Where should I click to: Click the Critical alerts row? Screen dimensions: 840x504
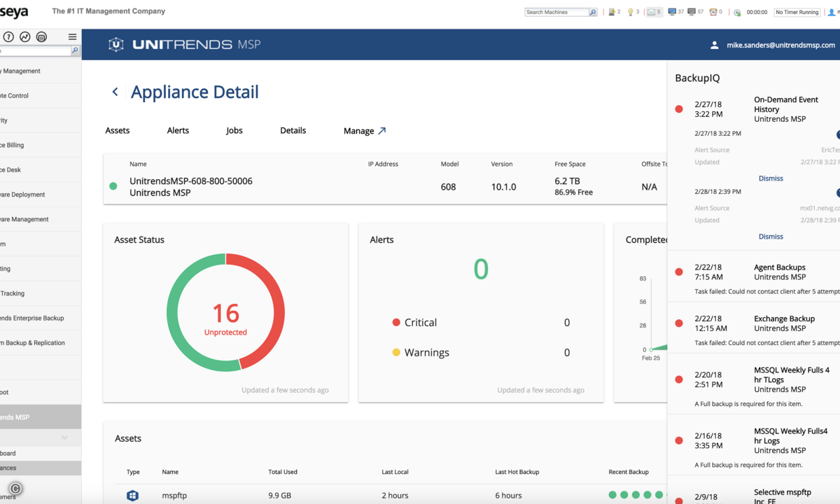pos(481,323)
